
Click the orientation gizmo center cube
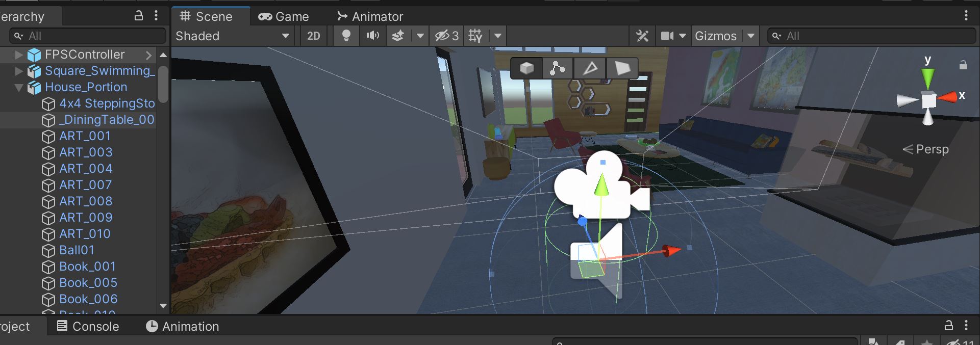tap(928, 100)
